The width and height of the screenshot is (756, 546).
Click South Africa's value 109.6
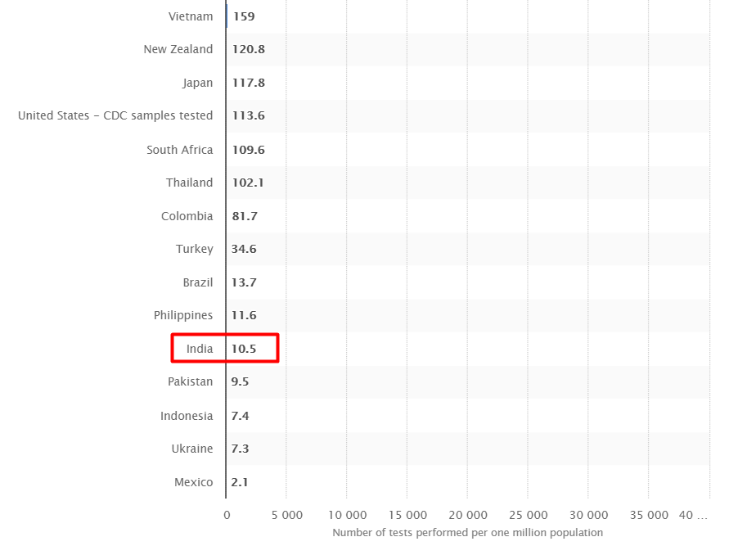pos(248,150)
